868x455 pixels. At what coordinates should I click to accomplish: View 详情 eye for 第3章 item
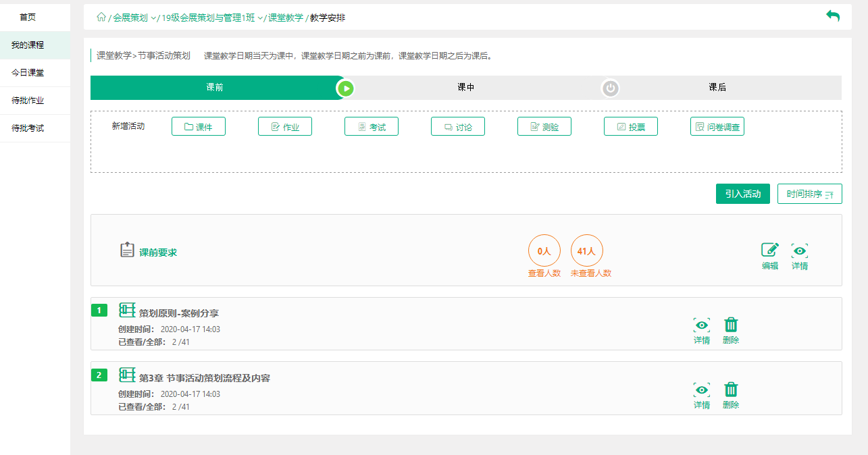pyautogui.click(x=702, y=390)
